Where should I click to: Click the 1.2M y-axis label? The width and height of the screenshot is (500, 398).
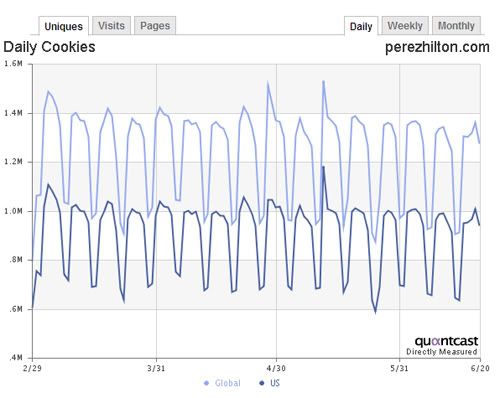pos(13,162)
